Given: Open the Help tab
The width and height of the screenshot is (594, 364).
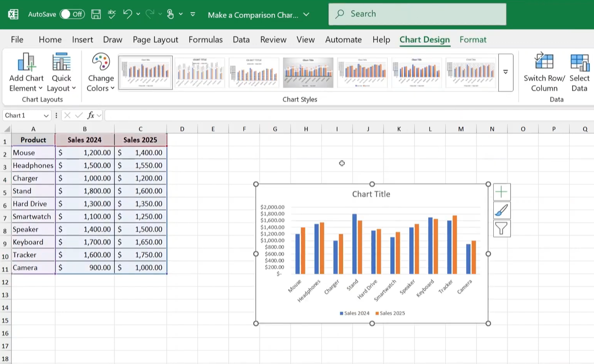Looking at the screenshot, I should pos(381,40).
